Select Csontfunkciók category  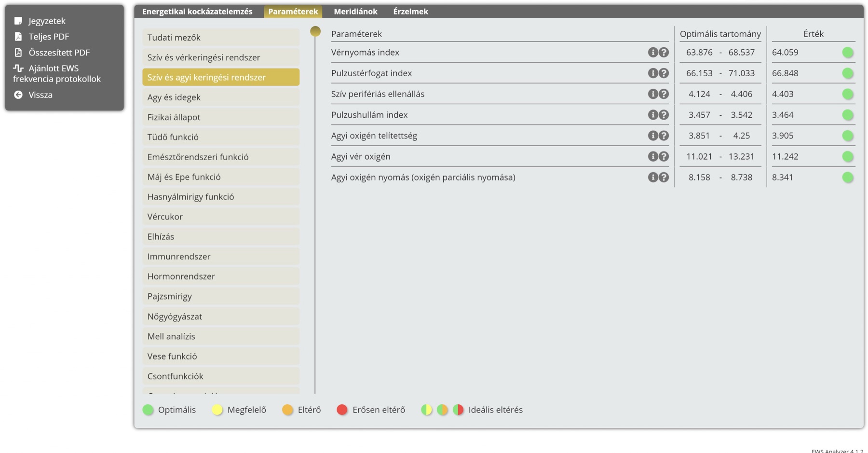pyautogui.click(x=221, y=376)
